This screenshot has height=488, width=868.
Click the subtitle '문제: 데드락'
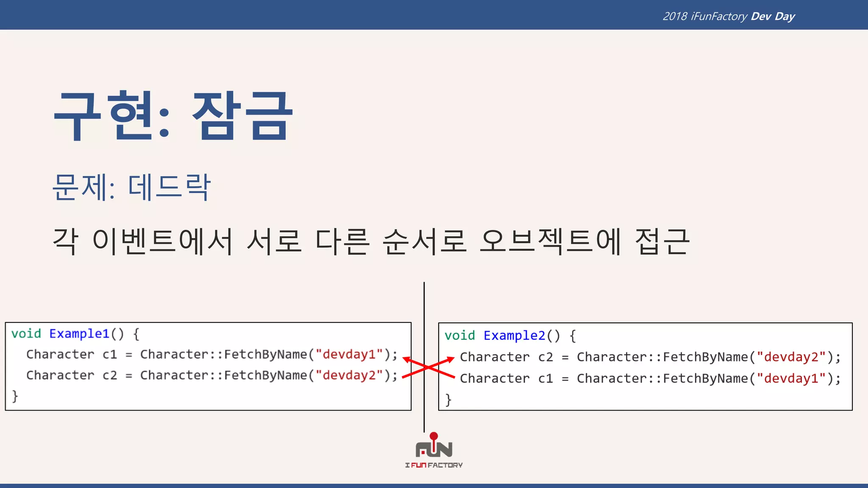click(x=131, y=187)
